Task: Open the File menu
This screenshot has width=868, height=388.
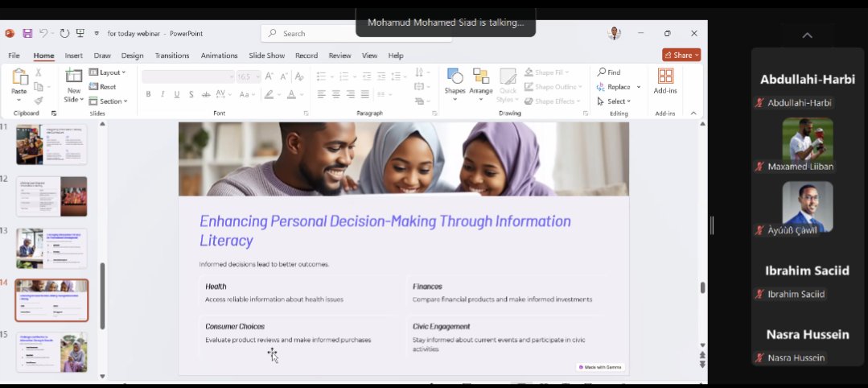Action: pyautogui.click(x=14, y=56)
